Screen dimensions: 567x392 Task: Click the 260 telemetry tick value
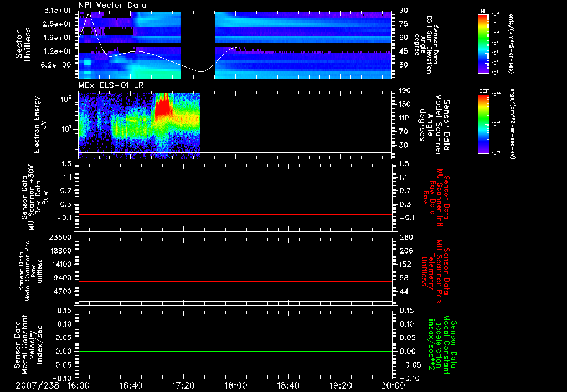405,237
